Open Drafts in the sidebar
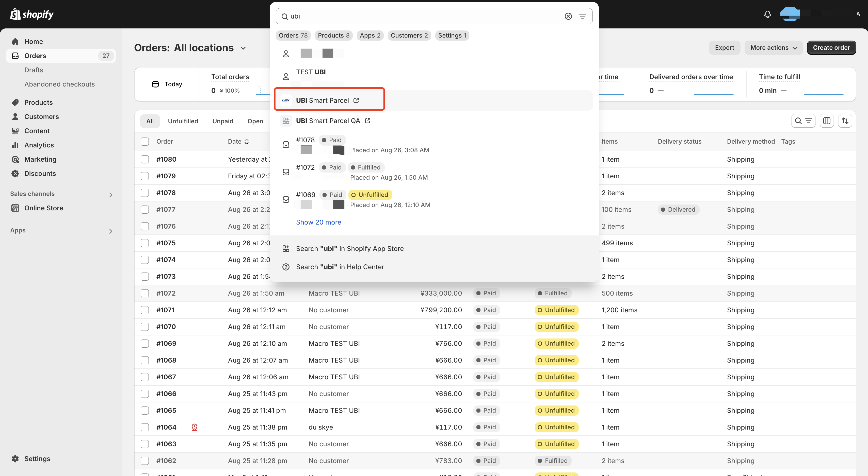 34,70
